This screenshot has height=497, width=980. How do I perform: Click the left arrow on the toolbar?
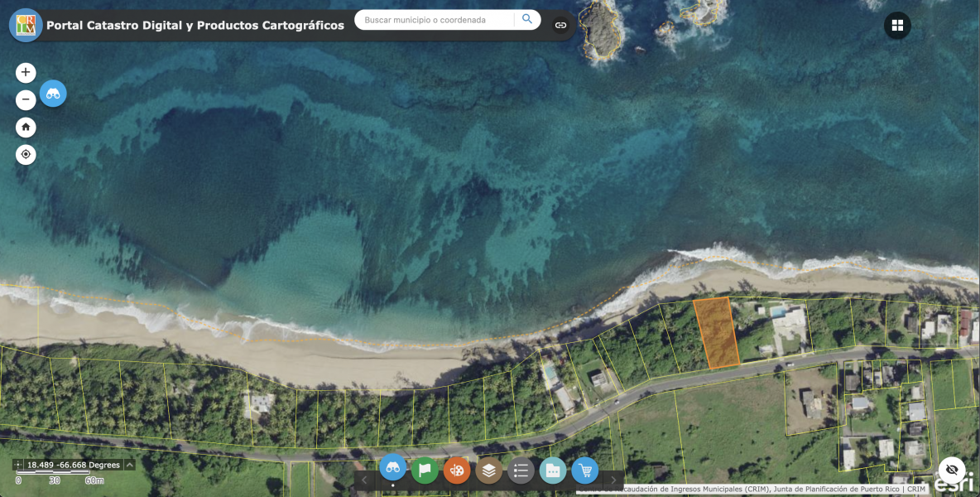click(365, 479)
